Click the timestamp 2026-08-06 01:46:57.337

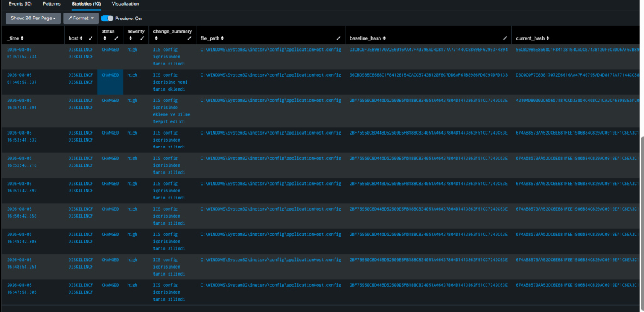click(22, 79)
